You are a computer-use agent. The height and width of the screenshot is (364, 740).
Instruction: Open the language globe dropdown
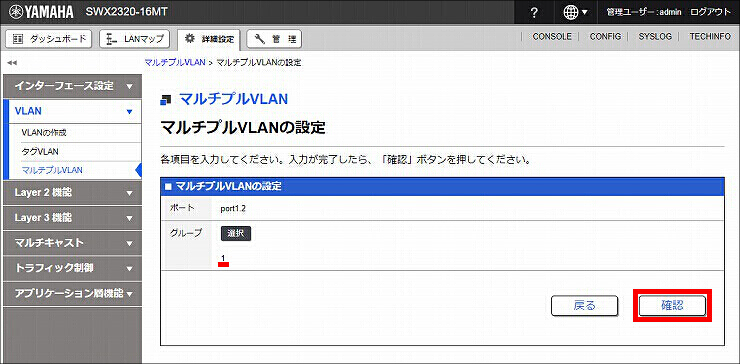(576, 13)
